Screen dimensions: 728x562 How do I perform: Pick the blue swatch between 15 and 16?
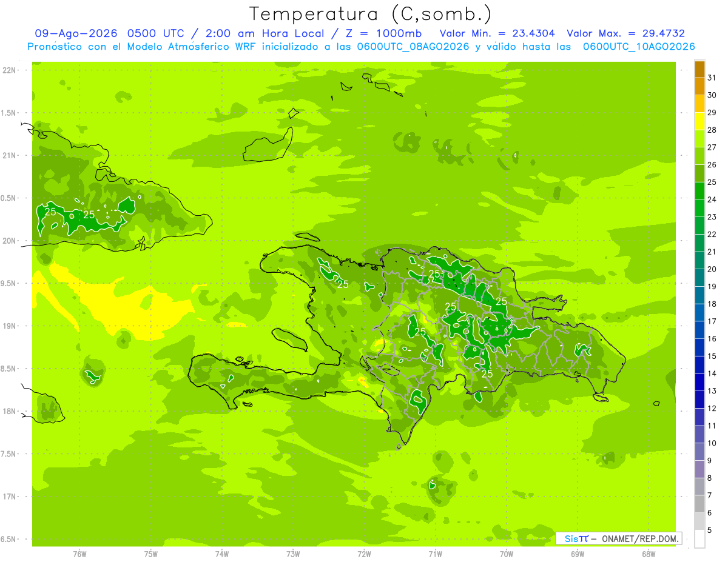[699, 347]
